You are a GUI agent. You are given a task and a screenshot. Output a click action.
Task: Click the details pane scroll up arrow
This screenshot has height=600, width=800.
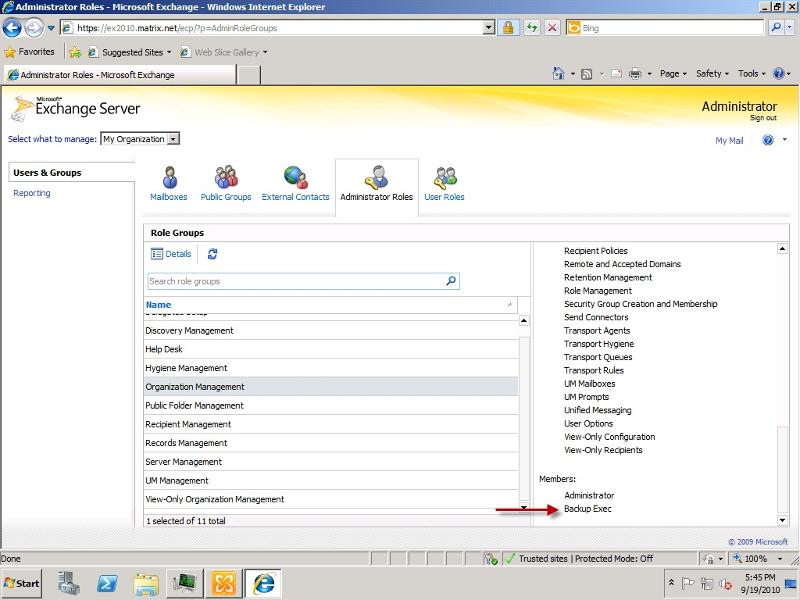[x=782, y=248]
